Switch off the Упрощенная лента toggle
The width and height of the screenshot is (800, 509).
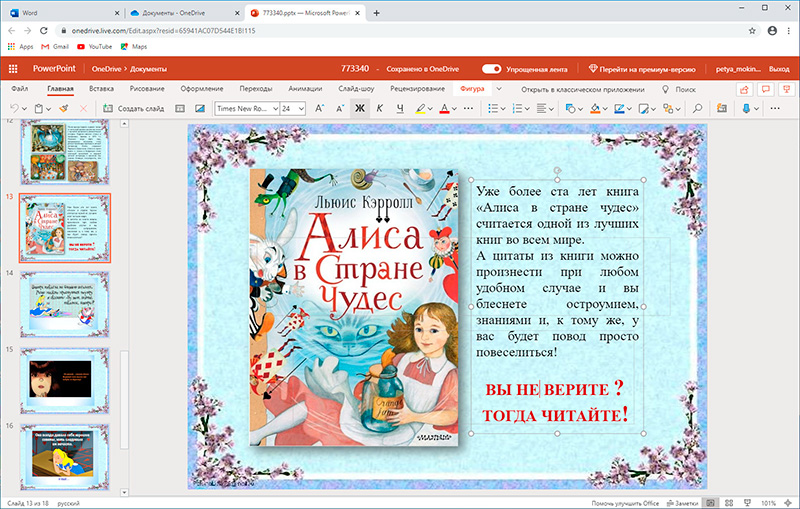click(492, 69)
